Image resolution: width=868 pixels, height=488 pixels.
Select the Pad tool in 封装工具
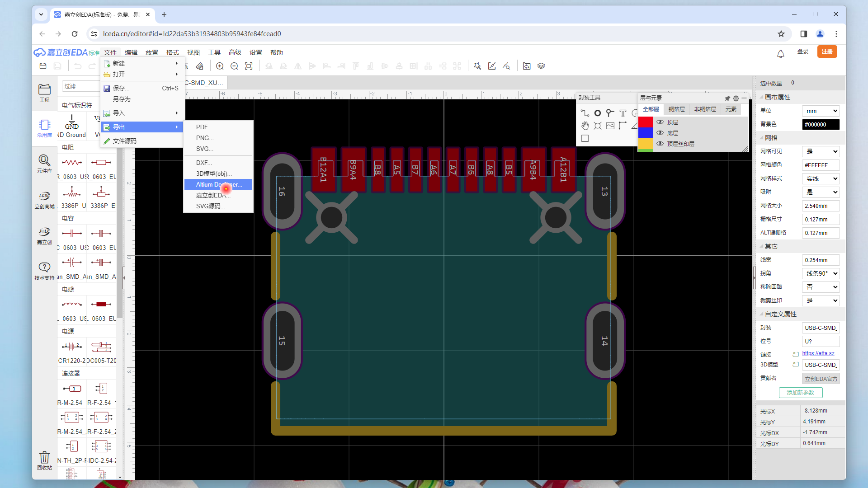tap(598, 113)
